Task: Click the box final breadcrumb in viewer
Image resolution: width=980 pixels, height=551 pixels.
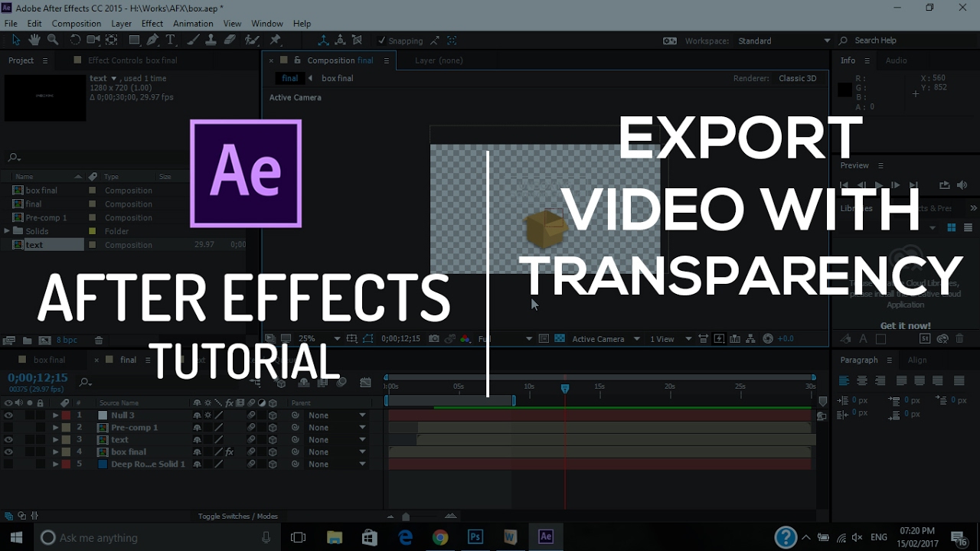Action: coord(337,78)
